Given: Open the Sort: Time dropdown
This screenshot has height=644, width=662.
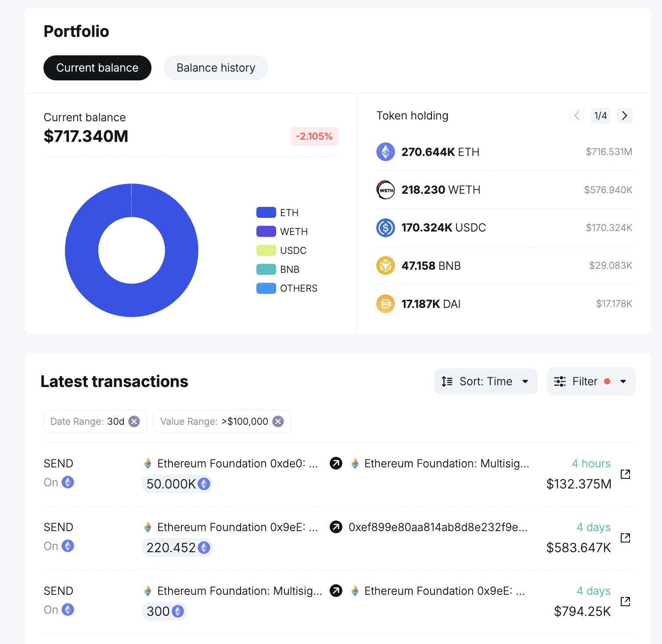Looking at the screenshot, I should (485, 381).
